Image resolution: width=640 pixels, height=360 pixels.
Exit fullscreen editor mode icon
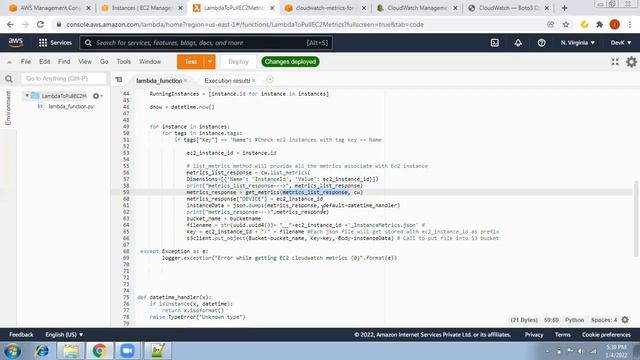pos(615,62)
